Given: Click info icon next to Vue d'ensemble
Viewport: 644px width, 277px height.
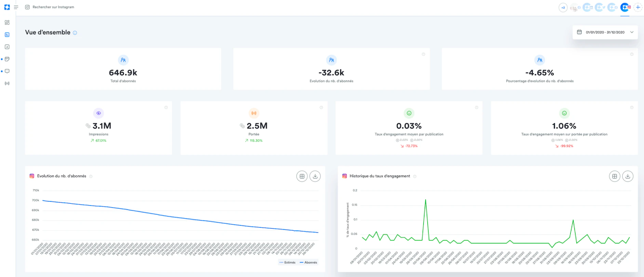Looking at the screenshot, I should coord(75,33).
